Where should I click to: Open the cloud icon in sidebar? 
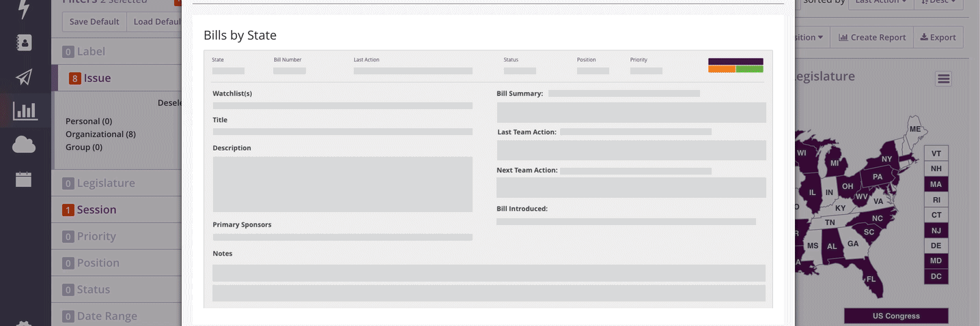(x=24, y=145)
